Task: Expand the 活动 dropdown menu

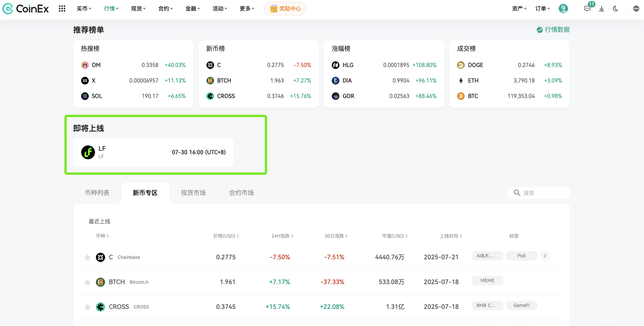Action: (x=220, y=9)
